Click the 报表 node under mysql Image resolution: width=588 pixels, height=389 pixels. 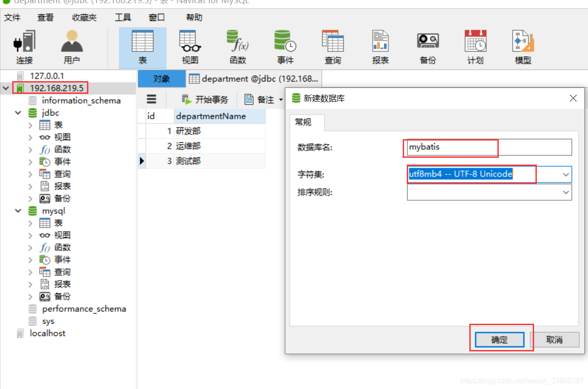point(62,284)
